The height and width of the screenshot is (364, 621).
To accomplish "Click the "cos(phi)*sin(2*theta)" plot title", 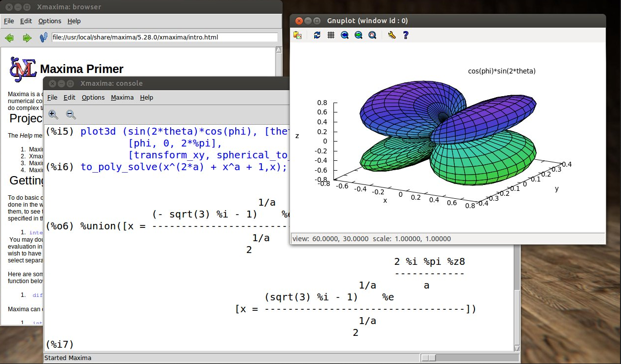I will [x=502, y=71].
